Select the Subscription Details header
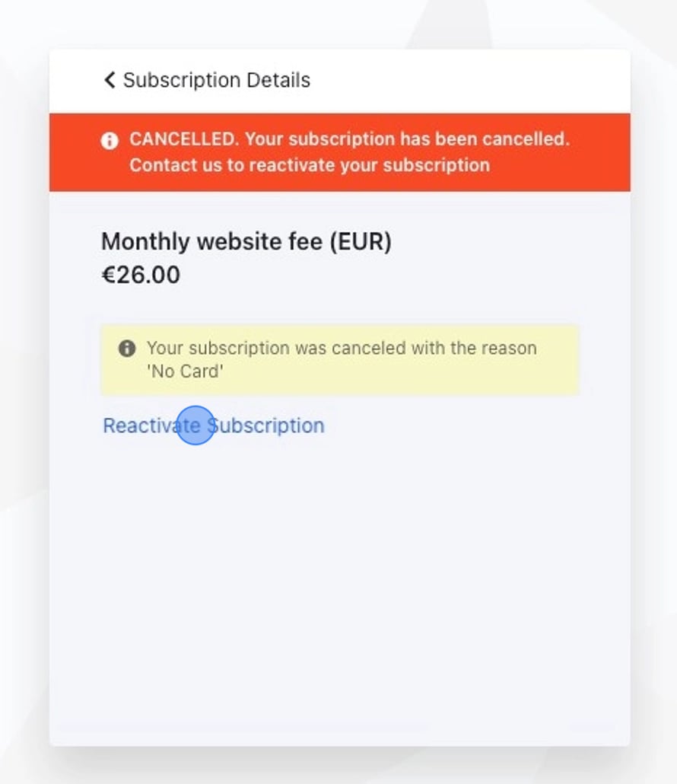 point(216,79)
